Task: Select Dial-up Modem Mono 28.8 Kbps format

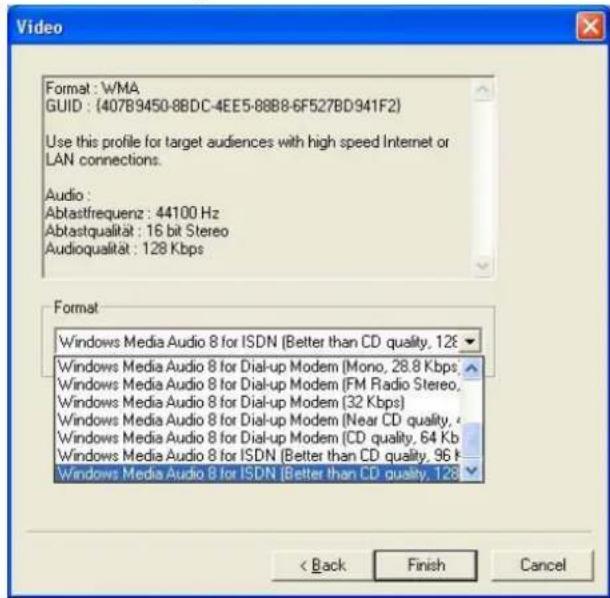Action: (x=258, y=367)
